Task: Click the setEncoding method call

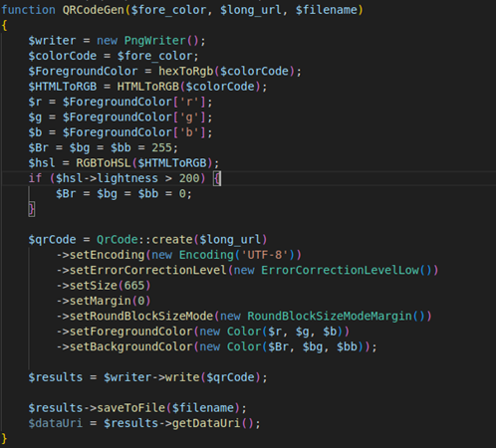Action: point(108,255)
